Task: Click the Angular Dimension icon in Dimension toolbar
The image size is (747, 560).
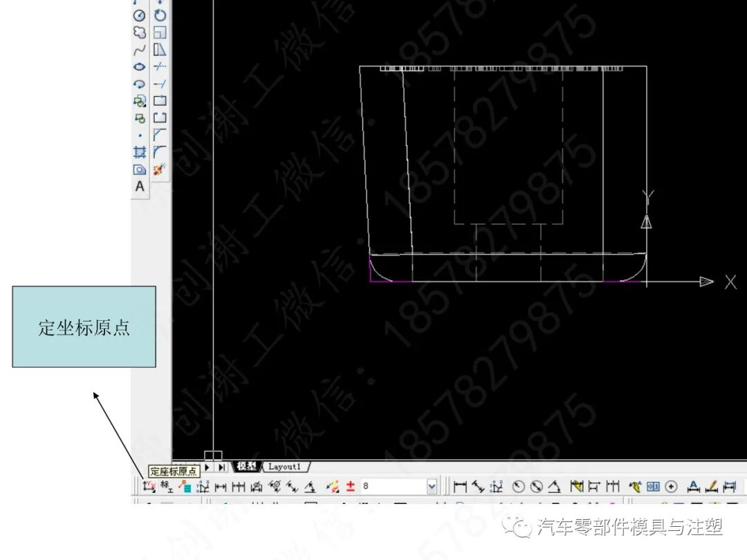Action: (554, 486)
